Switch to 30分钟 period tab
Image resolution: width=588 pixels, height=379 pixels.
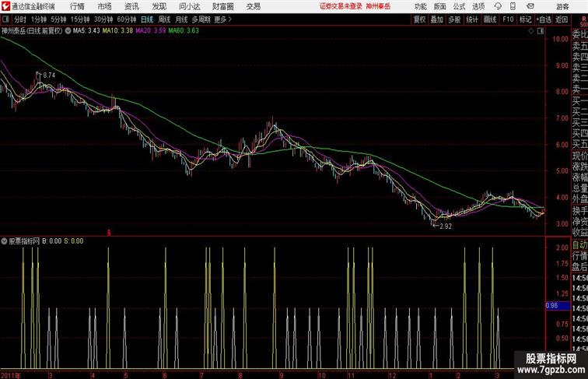coord(103,19)
